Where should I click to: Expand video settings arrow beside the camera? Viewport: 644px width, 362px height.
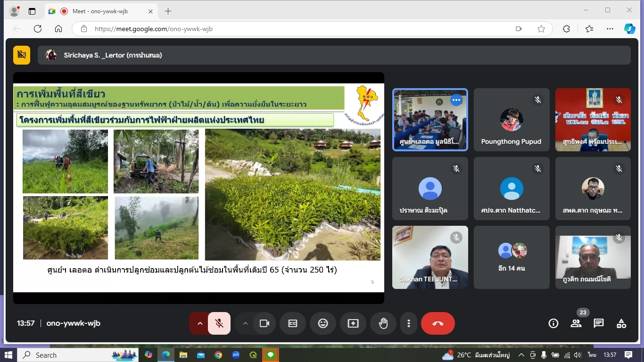(245, 323)
